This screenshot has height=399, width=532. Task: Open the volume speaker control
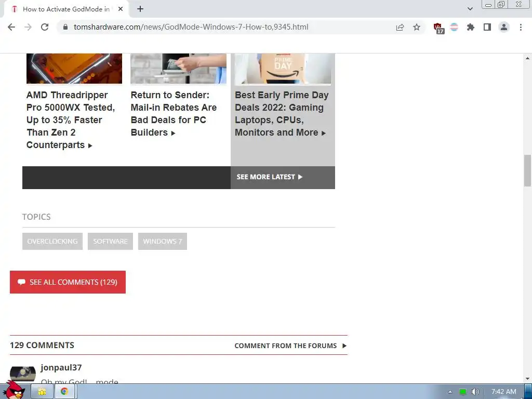[x=475, y=392]
